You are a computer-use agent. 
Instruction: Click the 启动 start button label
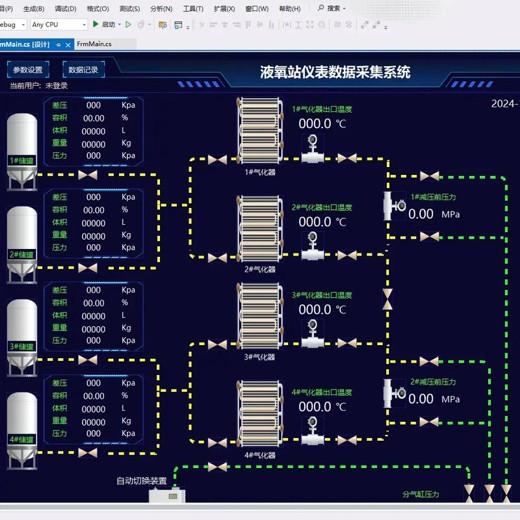pos(108,24)
